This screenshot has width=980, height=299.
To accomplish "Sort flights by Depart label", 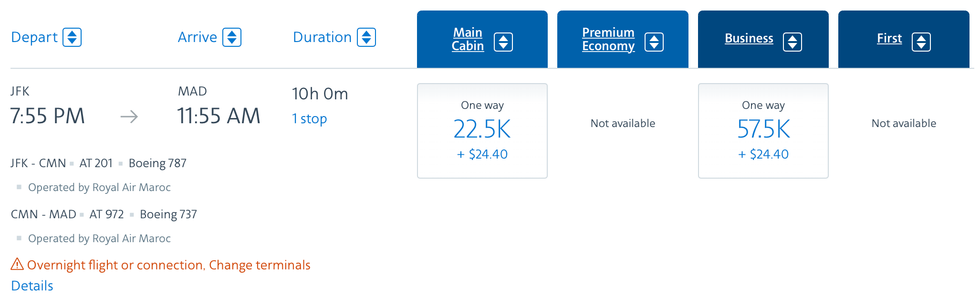I will click(x=34, y=37).
